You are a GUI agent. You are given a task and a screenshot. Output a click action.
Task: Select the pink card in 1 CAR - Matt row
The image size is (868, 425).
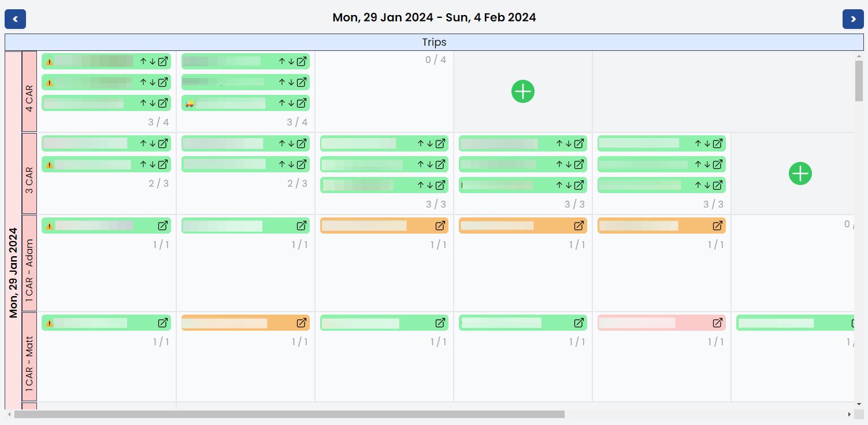coord(662,323)
